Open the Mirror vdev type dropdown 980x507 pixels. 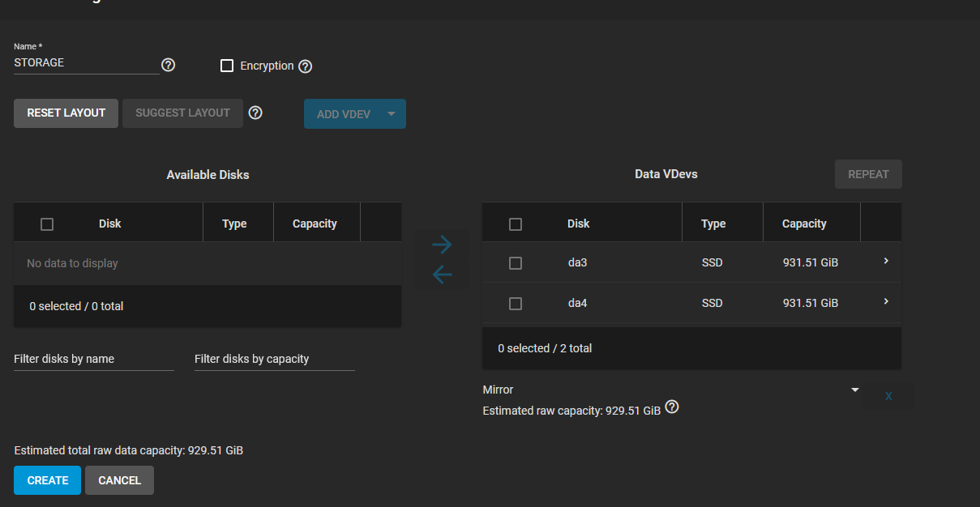[671, 390]
